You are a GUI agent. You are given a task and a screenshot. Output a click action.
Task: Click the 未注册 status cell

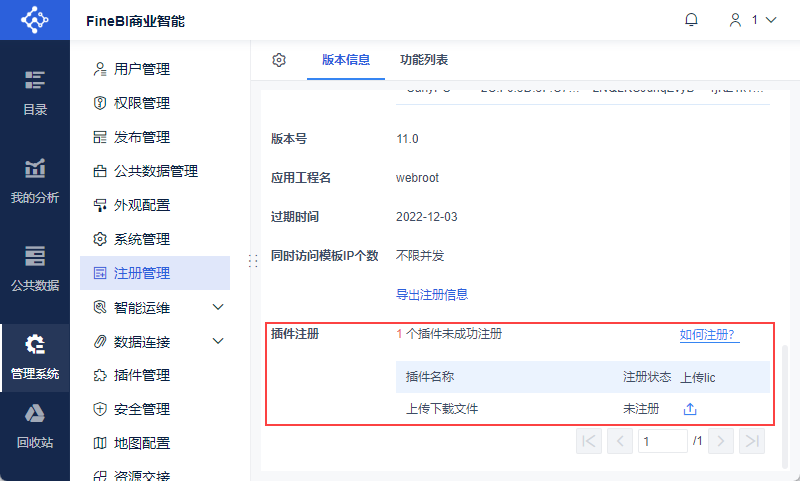(x=641, y=409)
